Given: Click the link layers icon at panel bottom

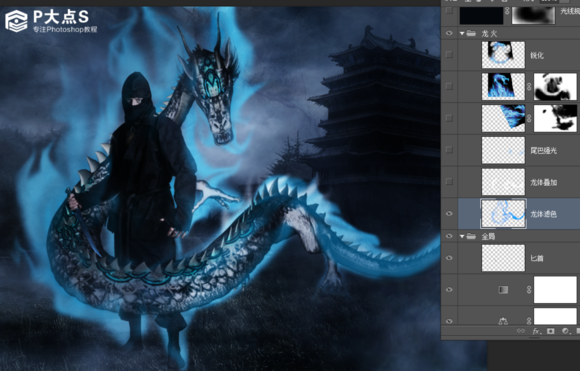Looking at the screenshot, I should (x=521, y=331).
